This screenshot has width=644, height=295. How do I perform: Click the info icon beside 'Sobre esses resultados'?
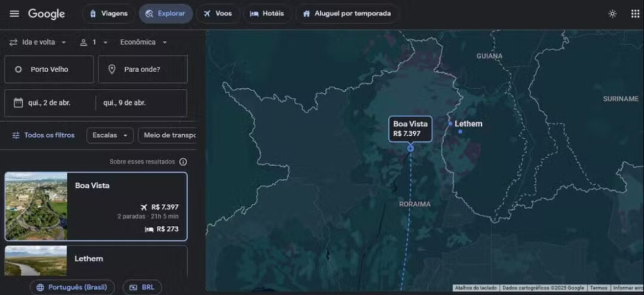pos(183,162)
